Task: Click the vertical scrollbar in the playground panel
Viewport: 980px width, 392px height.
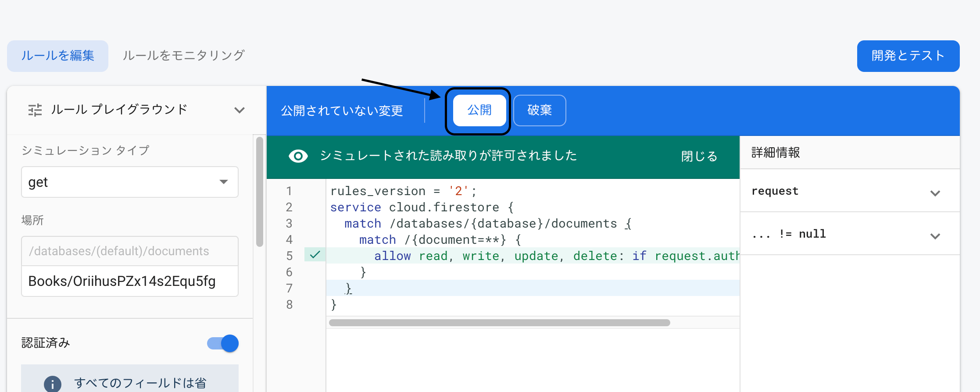Action: (x=260, y=192)
